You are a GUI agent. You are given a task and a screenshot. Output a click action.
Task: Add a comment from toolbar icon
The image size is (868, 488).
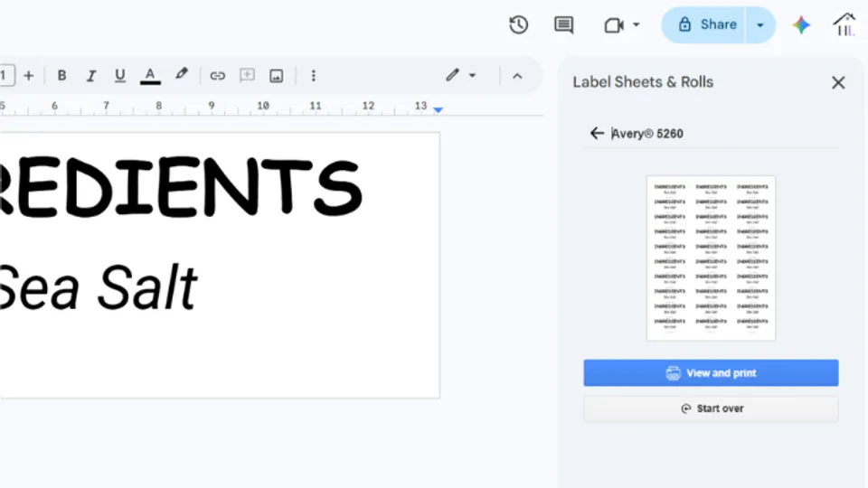[247, 75]
